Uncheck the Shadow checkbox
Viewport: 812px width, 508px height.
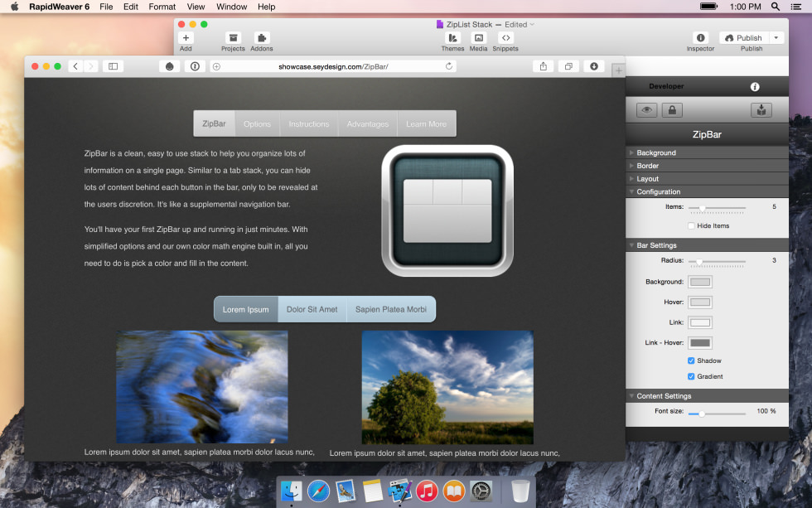[x=691, y=360]
